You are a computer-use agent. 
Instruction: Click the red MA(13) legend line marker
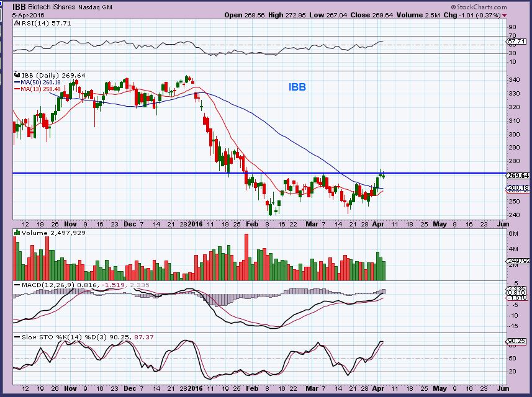coord(17,89)
